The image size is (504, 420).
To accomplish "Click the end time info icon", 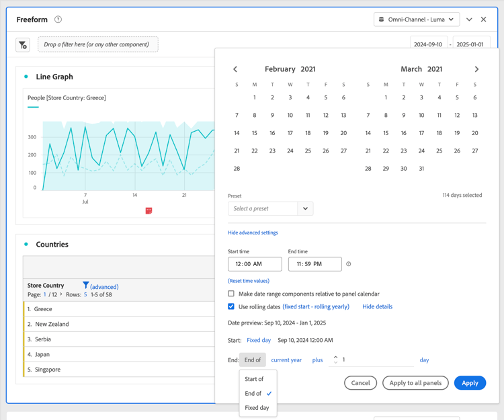I will pyautogui.click(x=348, y=264).
